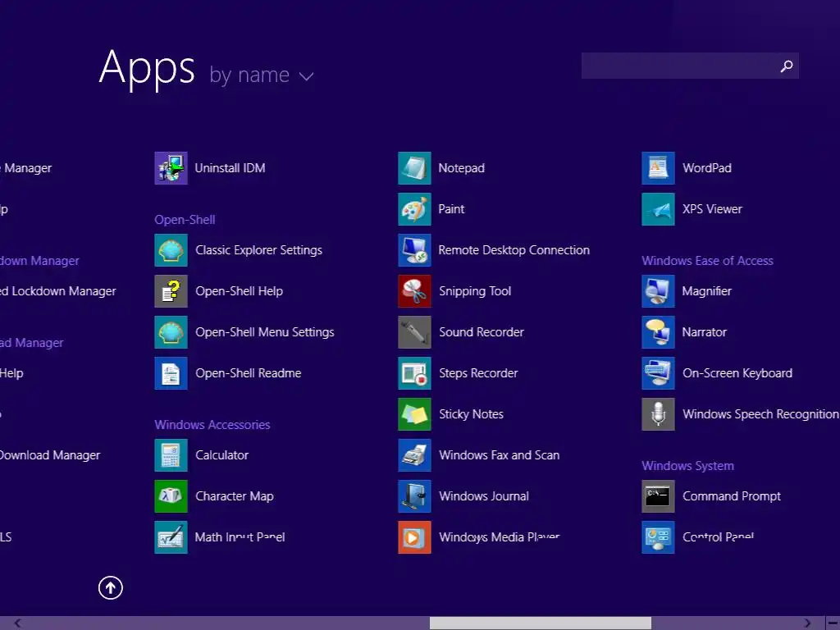This screenshot has width=840, height=630.
Task: Open the Open-Shell Menu Settings icon
Action: click(171, 332)
